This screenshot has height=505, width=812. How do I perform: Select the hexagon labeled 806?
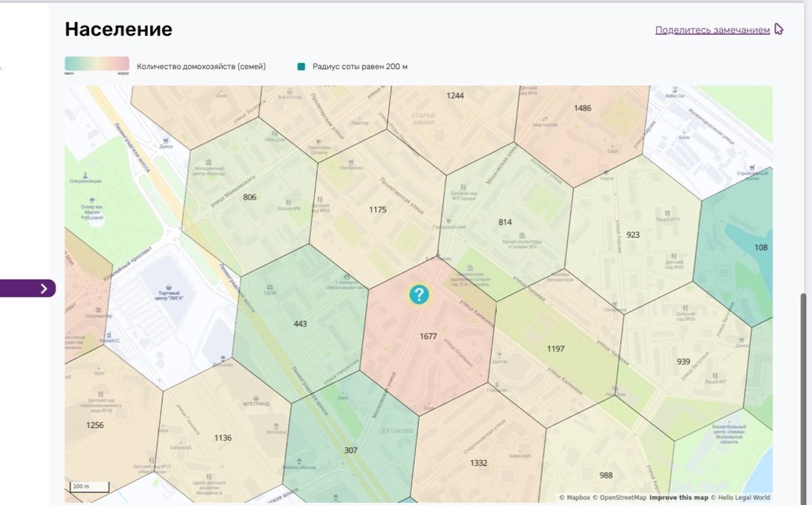(x=250, y=197)
